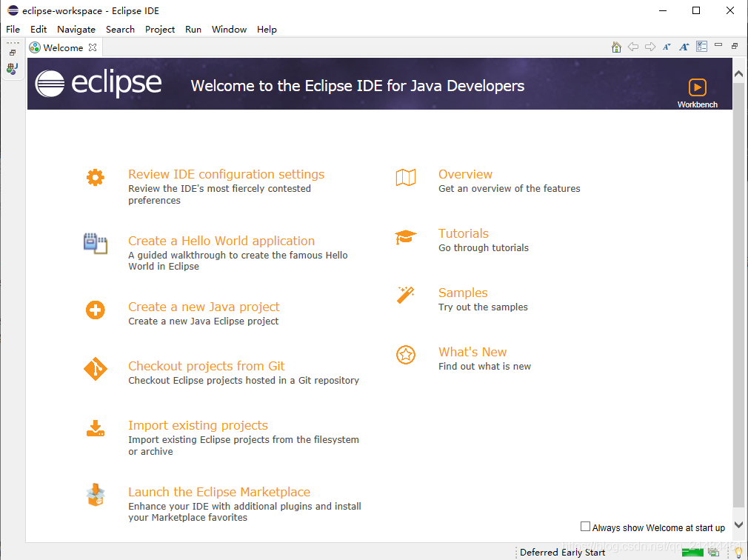Enable Always show Welcome at start up
This screenshot has height=560, width=748.
[585, 527]
